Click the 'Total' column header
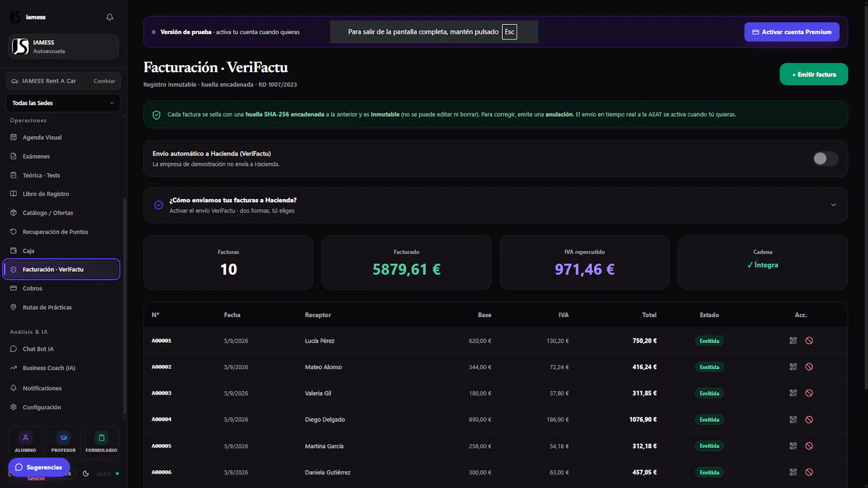 point(649,315)
